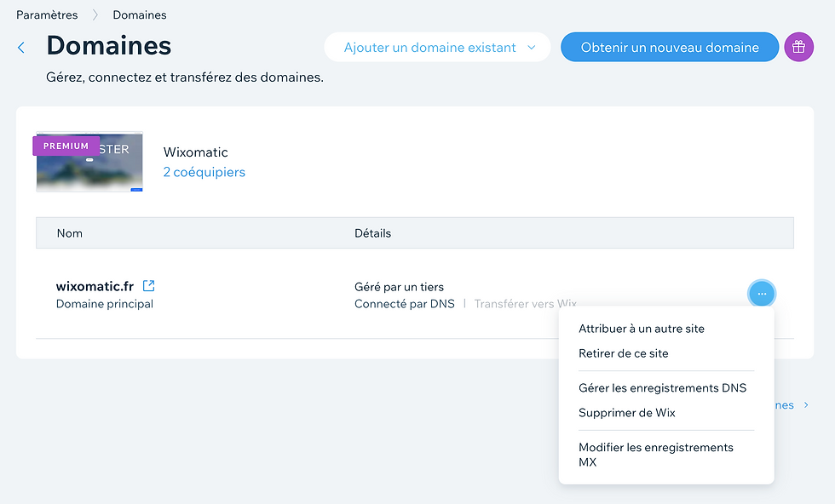Click the wixomatic.fr domain name
Viewport: 835px width, 504px height.
[x=95, y=286]
